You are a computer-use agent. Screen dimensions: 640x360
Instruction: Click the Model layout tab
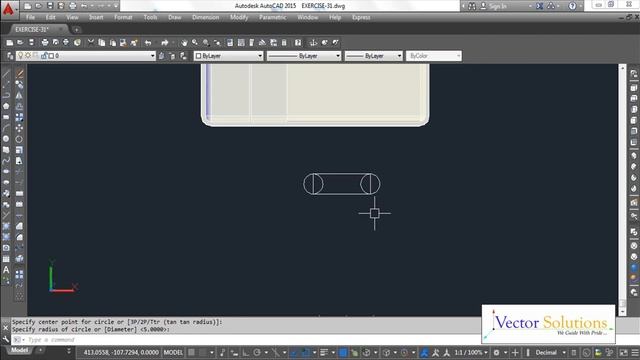click(19, 350)
